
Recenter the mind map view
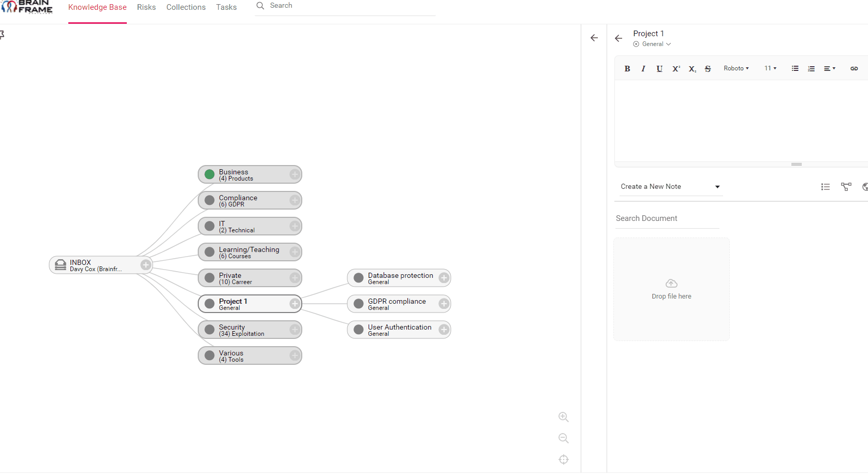(564, 459)
